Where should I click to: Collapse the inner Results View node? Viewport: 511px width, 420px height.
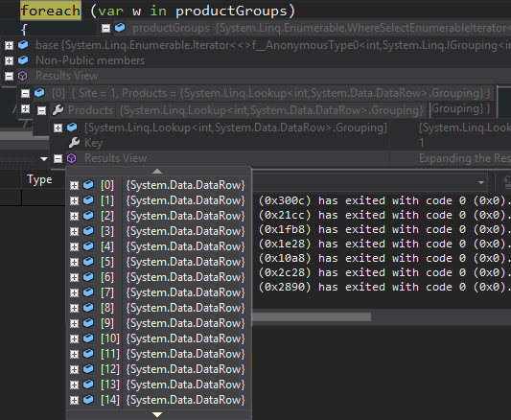58,158
